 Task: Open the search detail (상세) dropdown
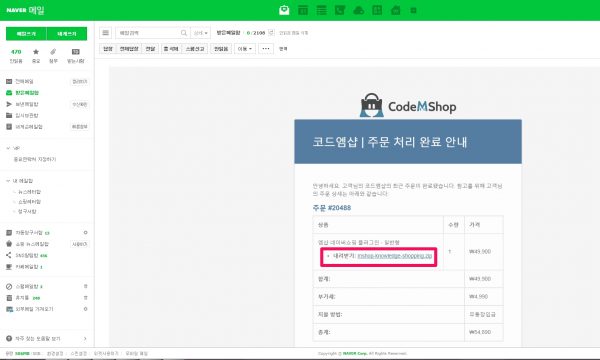(201, 33)
